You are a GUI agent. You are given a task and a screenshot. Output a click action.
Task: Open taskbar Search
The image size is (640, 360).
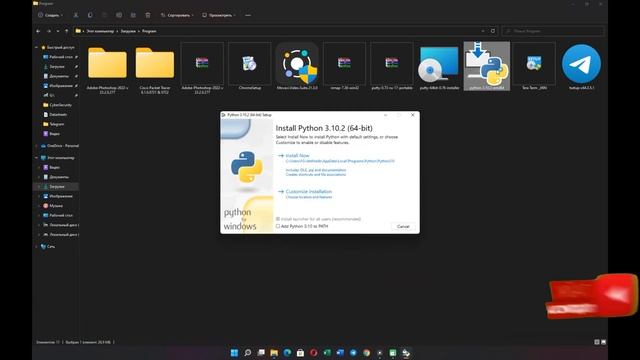point(248,353)
